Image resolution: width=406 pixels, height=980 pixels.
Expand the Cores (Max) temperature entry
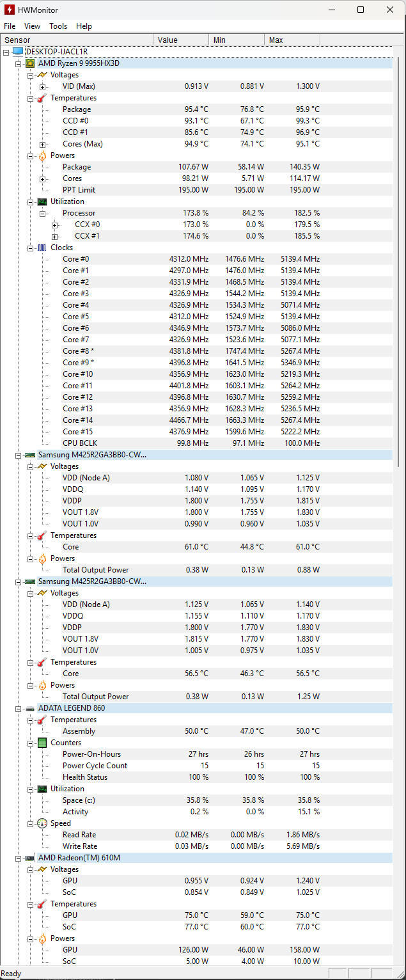tap(43, 144)
